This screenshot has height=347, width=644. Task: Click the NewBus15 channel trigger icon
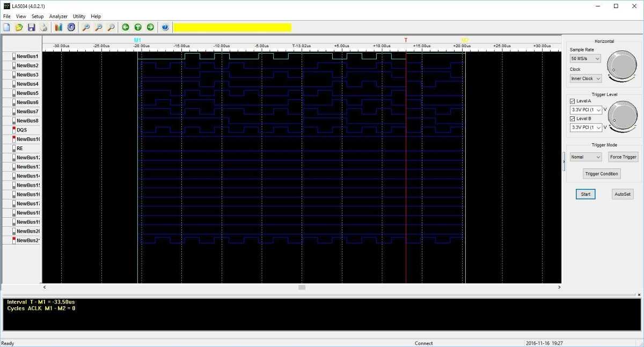point(14,185)
